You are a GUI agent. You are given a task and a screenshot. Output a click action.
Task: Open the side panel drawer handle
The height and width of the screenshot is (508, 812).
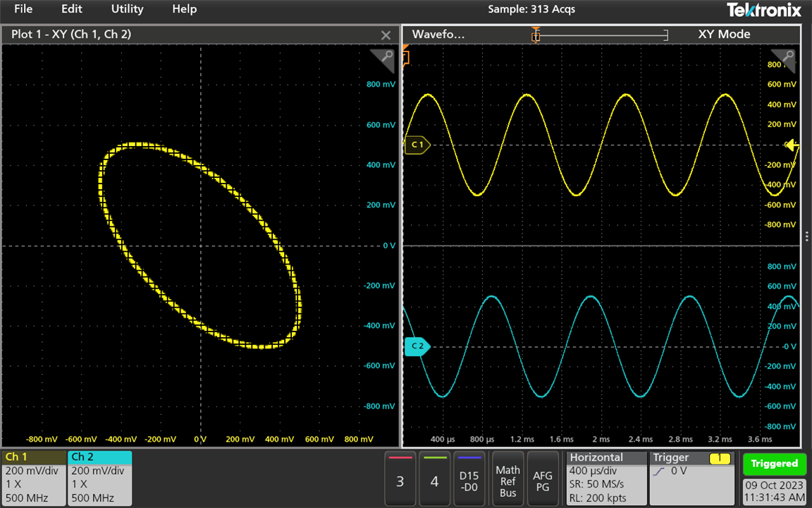tap(807, 236)
